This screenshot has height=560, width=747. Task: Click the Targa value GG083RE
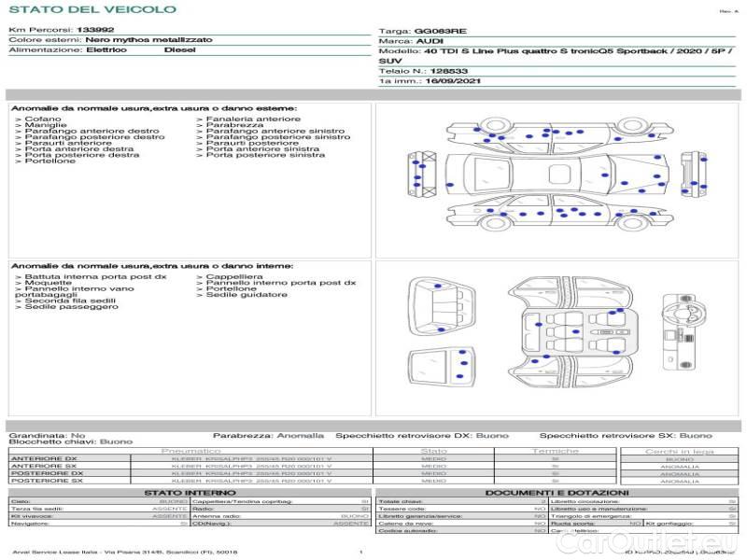point(440,31)
